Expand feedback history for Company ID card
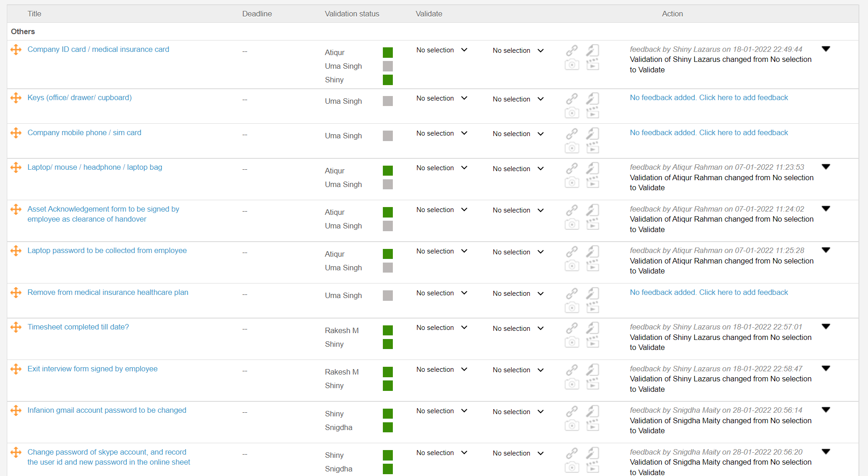 coord(826,49)
